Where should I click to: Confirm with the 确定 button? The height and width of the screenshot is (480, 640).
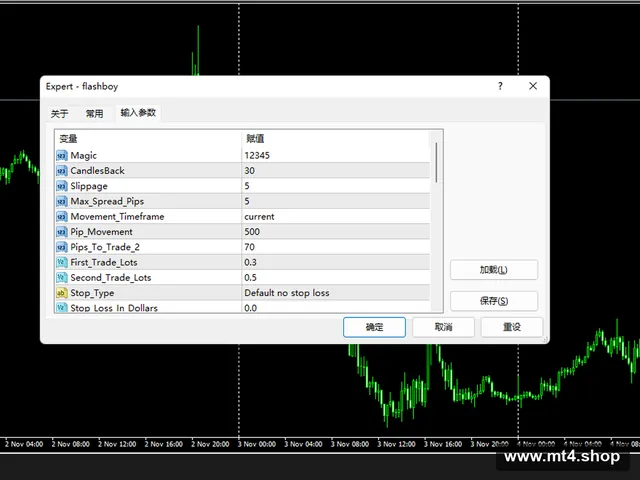[x=374, y=327]
